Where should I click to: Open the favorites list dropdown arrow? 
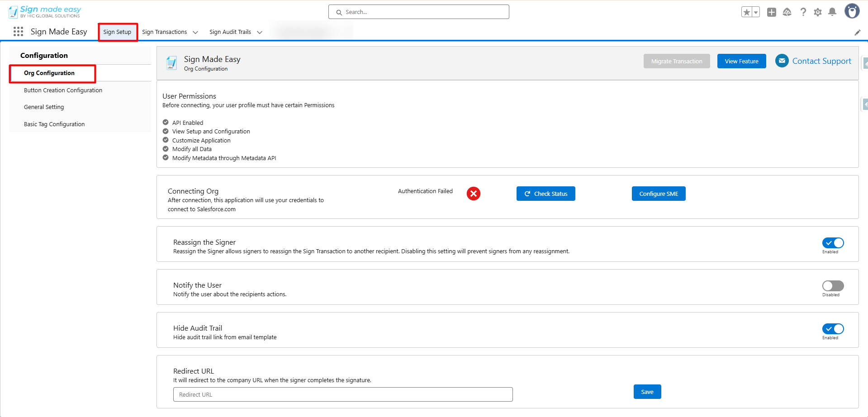756,12
